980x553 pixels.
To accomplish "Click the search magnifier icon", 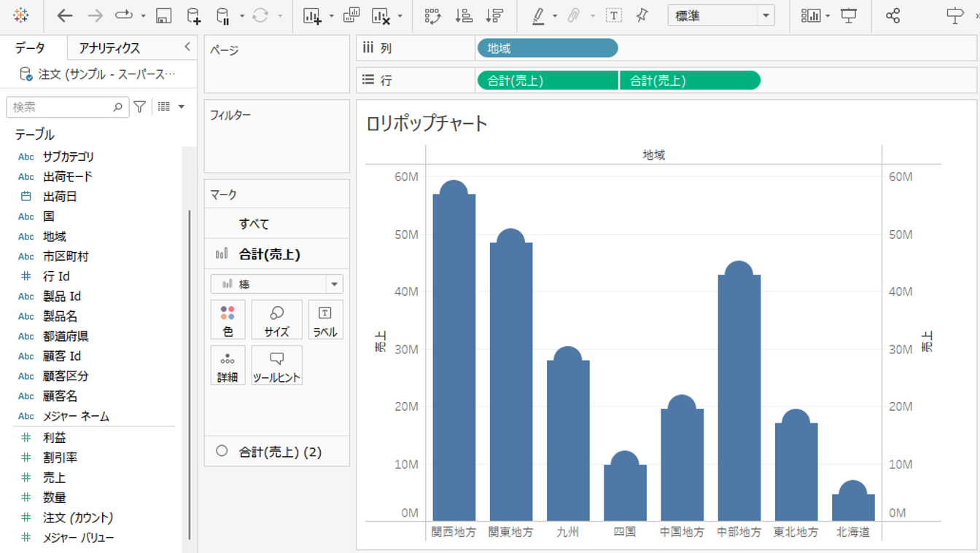I will 118,107.
